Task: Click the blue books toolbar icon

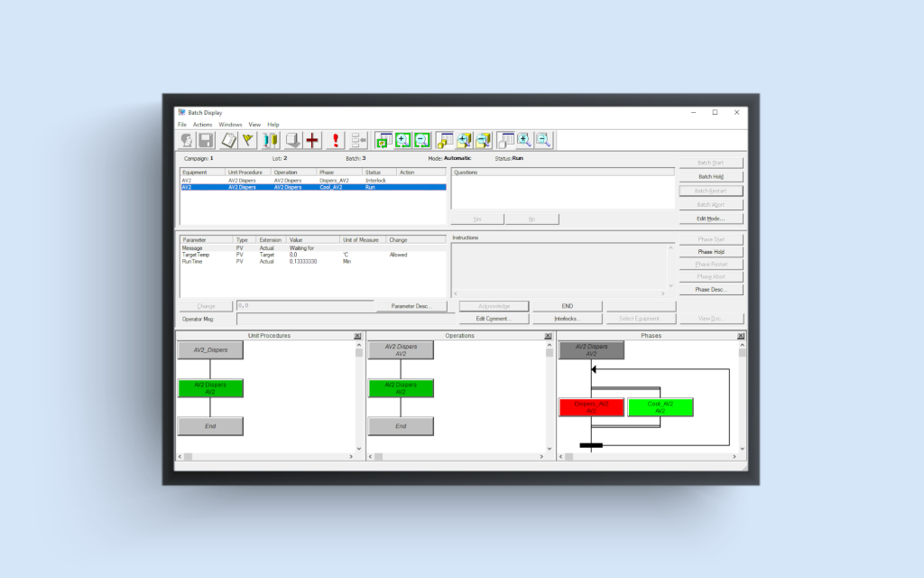Action: (268, 140)
